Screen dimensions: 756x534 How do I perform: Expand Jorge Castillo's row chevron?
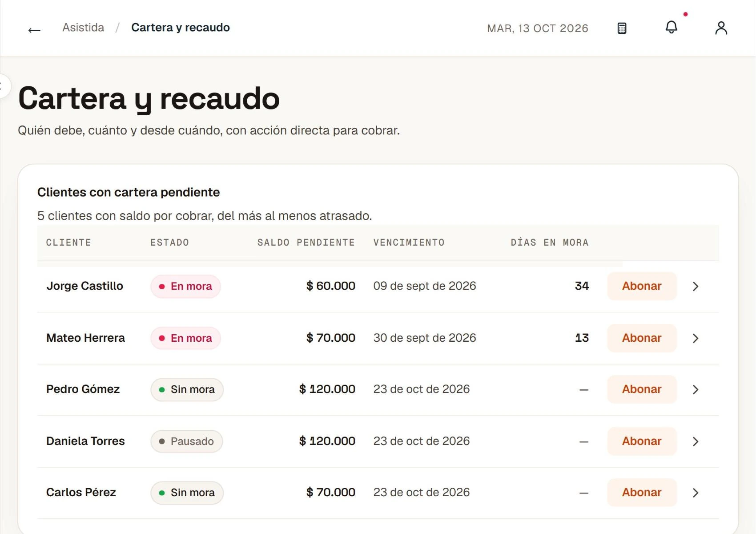pyautogui.click(x=696, y=286)
